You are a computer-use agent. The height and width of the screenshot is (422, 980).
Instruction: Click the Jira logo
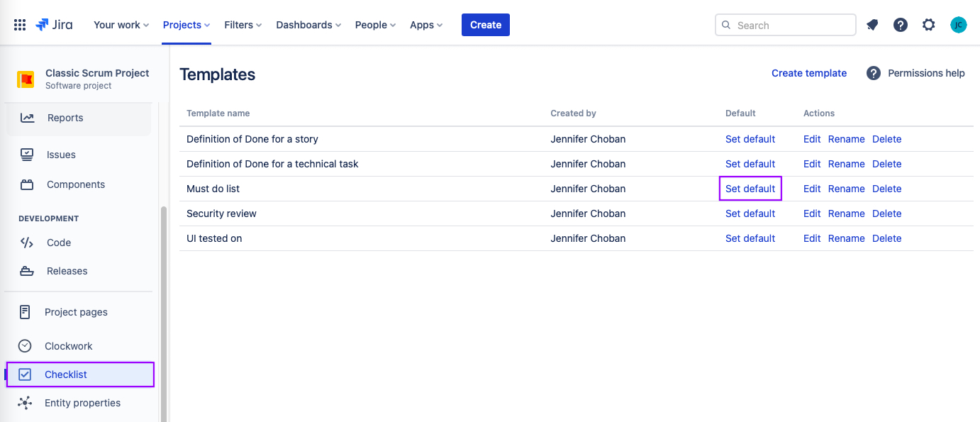pos(54,25)
